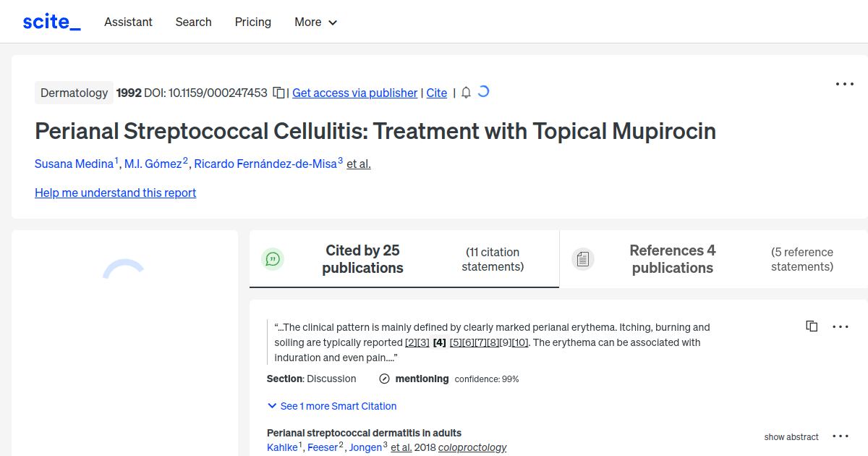Click the document icon on References tab
The image size is (868, 456).
click(x=583, y=258)
